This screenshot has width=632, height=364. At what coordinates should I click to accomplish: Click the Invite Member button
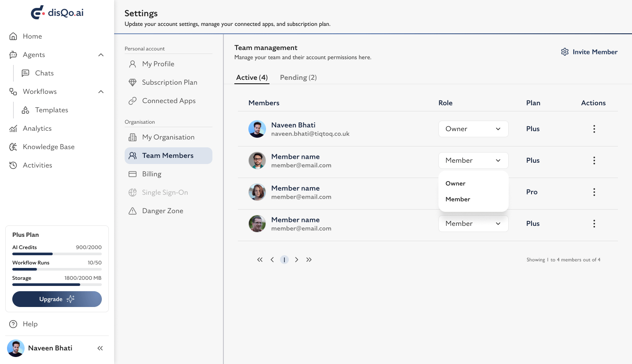coord(589,52)
